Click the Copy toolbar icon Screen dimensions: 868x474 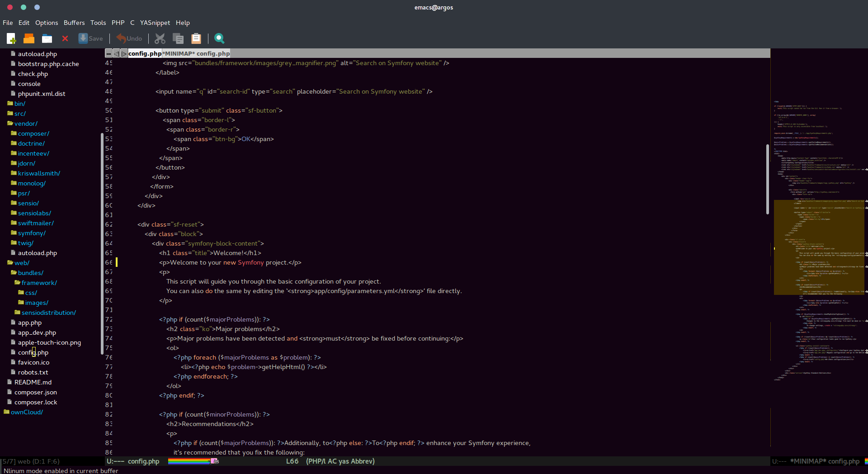click(x=178, y=38)
